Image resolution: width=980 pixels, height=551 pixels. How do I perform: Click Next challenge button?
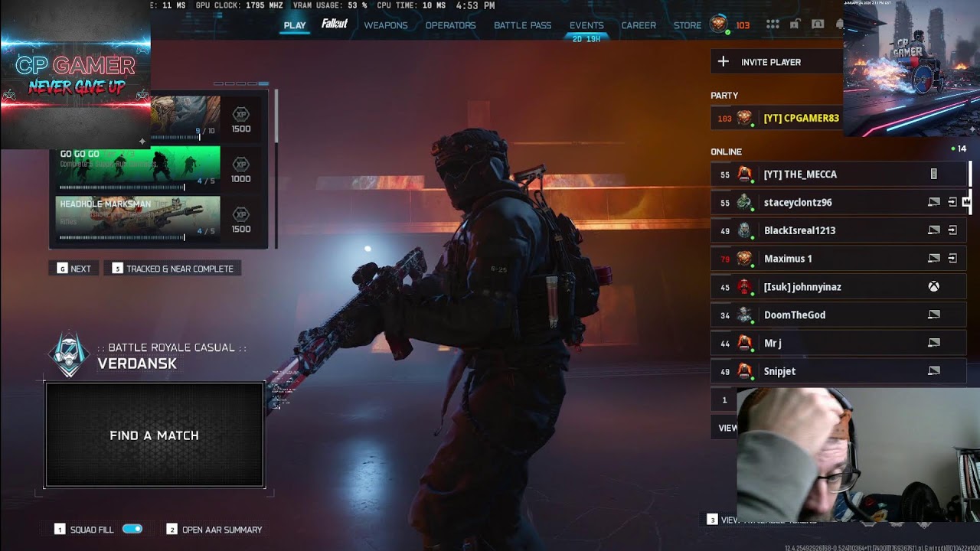[73, 269]
